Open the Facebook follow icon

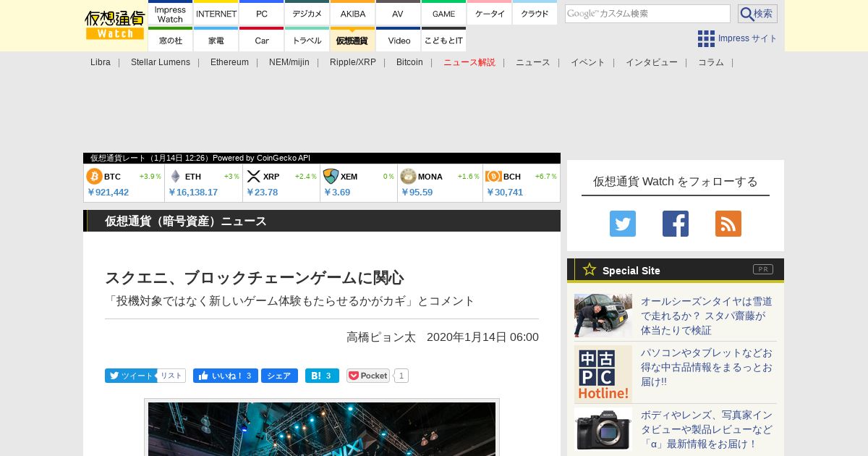coord(676,224)
